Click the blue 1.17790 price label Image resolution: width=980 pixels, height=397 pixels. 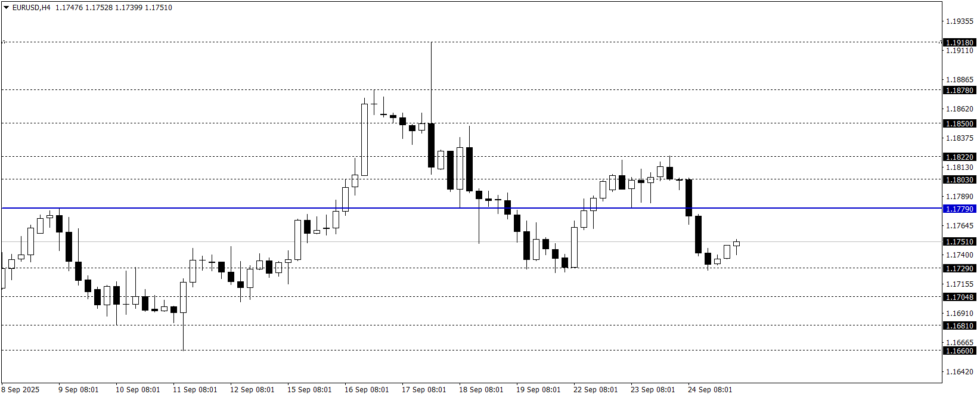tap(959, 209)
